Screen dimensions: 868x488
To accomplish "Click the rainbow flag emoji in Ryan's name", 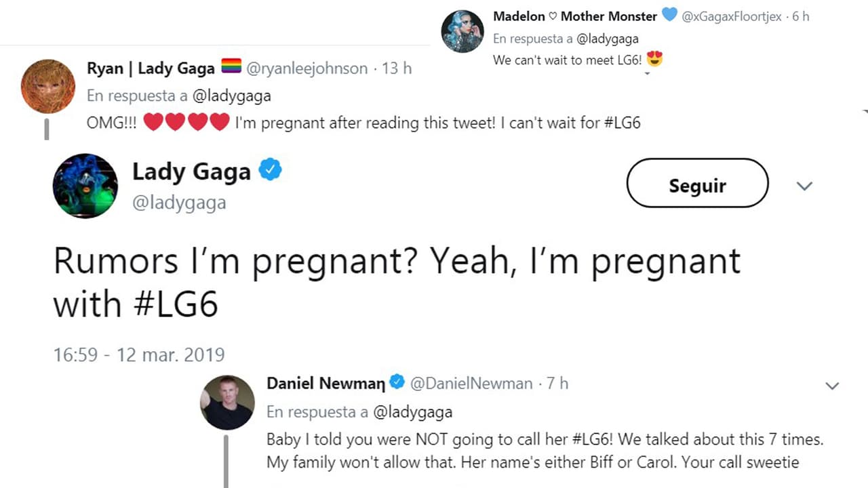I will coord(231,66).
